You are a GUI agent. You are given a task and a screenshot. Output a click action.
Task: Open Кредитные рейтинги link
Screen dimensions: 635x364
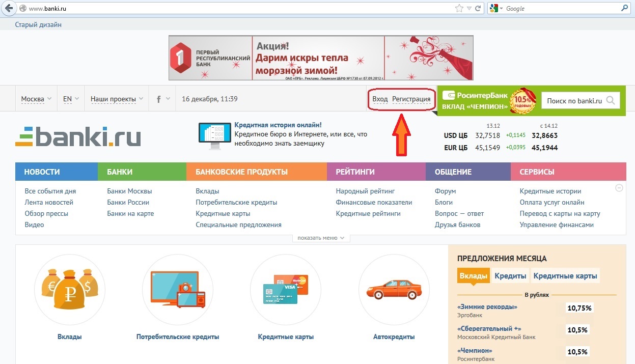(368, 213)
